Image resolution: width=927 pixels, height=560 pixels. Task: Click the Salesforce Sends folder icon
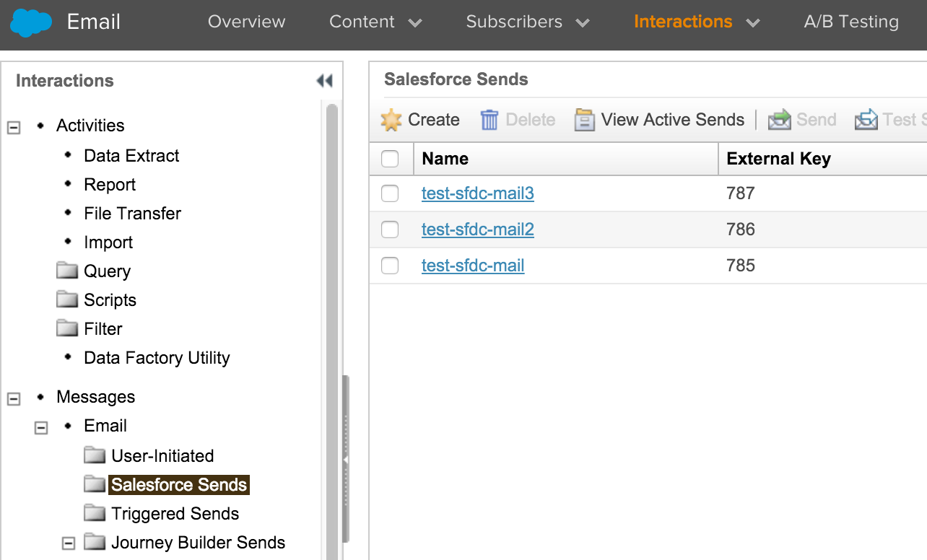(x=95, y=484)
